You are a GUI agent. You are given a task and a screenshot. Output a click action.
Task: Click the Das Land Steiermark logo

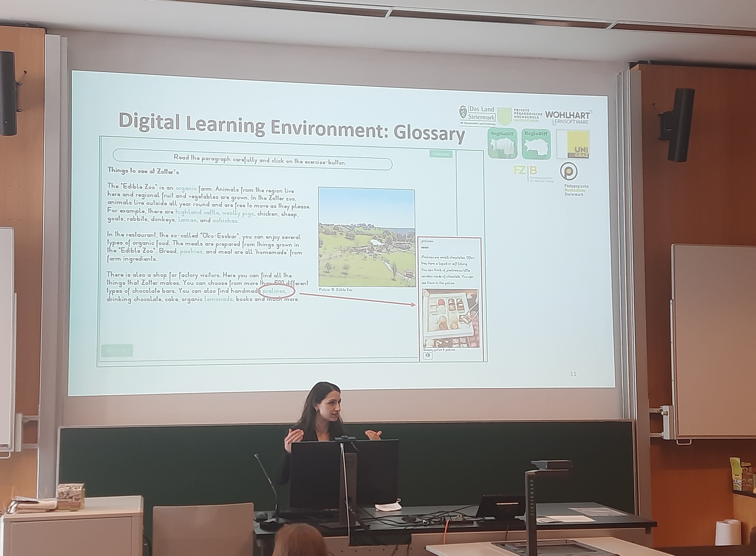[x=478, y=115]
